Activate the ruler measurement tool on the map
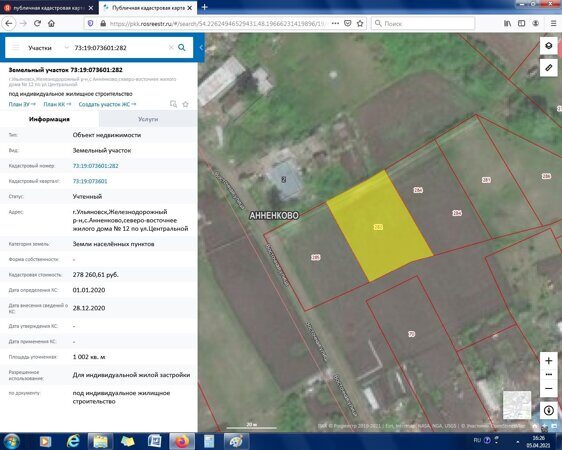The image size is (562, 450). click(548, 68)
